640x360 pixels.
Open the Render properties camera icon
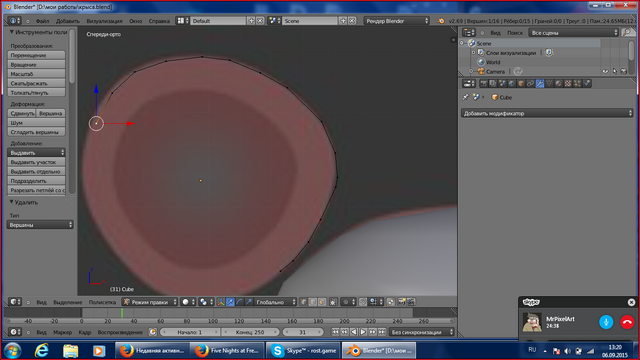pos(484,84)
